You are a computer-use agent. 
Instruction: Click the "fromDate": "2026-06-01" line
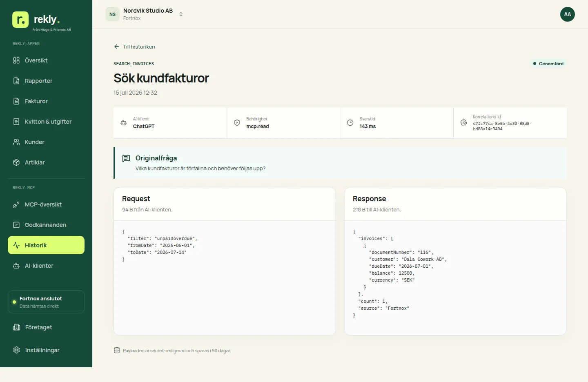(x=161, y=245)
